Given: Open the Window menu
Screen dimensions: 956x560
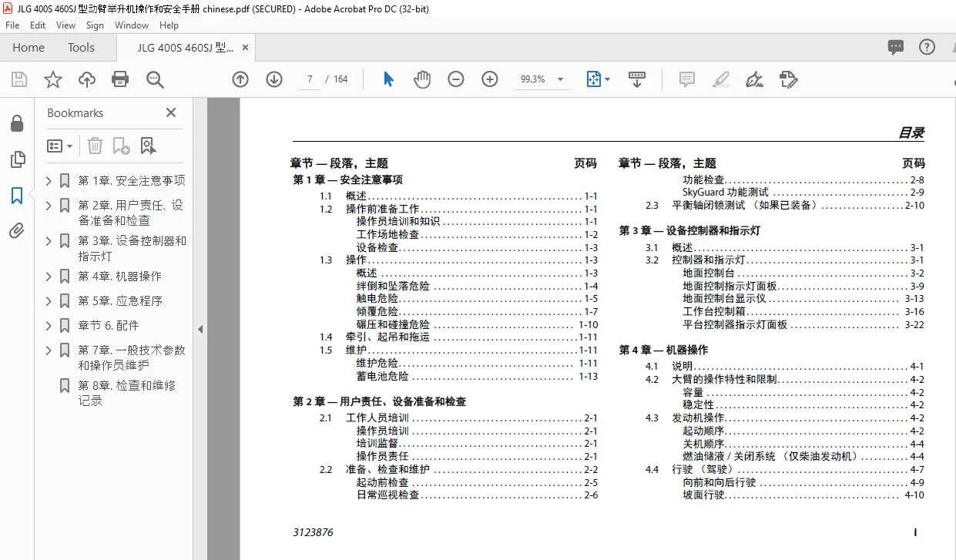Looking at the screenshot, I should [x=132, y=25].
